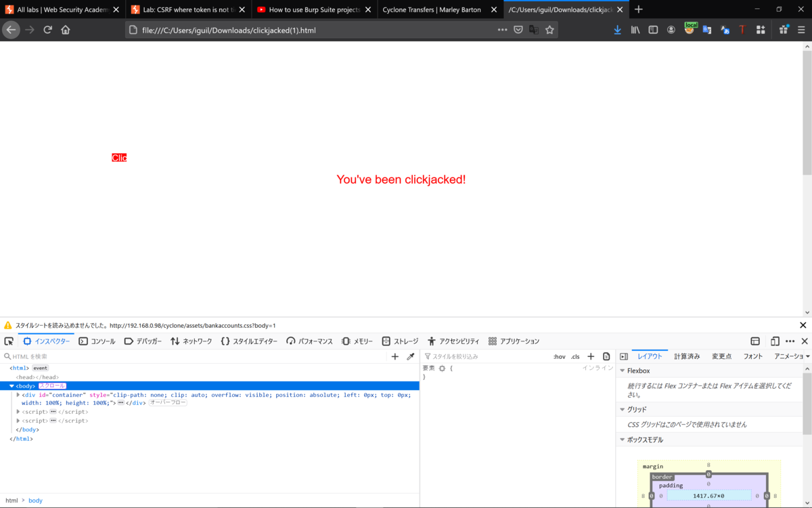Open the page actions three-dot menu in address bar
Image resolution: width=812 pixels, height=508 pixels.
coord(502,30)
